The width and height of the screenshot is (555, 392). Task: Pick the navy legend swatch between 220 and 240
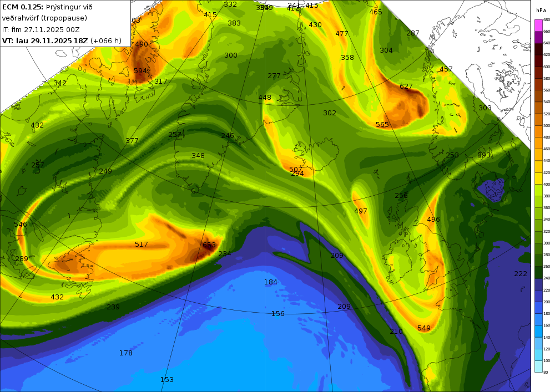click(x=538, y=284)
